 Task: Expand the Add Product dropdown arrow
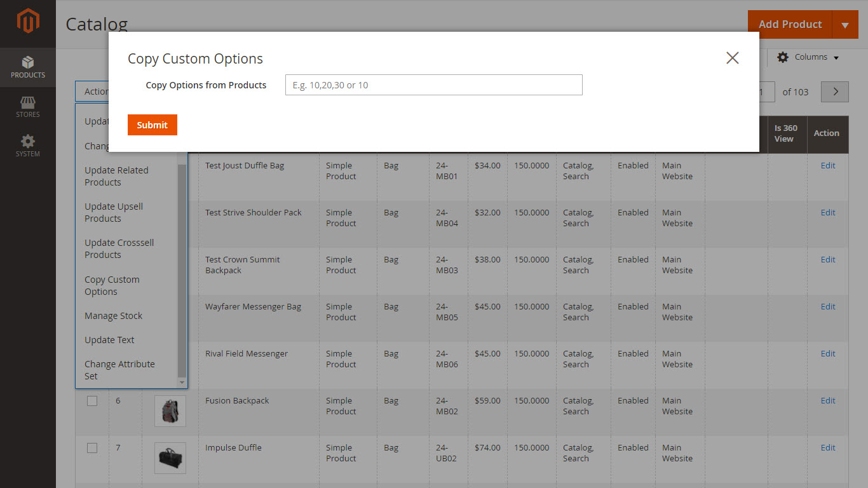844,25
